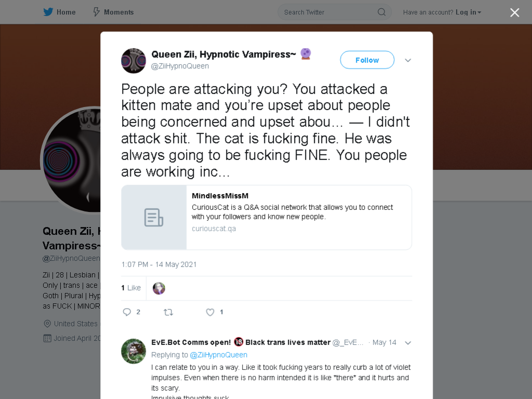Click the search magnifier icon

(x=381, y=12)
